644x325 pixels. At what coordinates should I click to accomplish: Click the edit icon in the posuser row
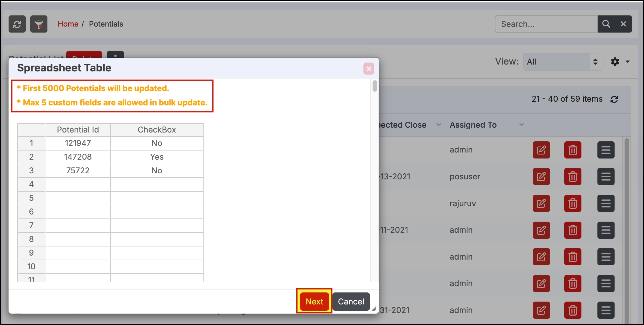541,176
